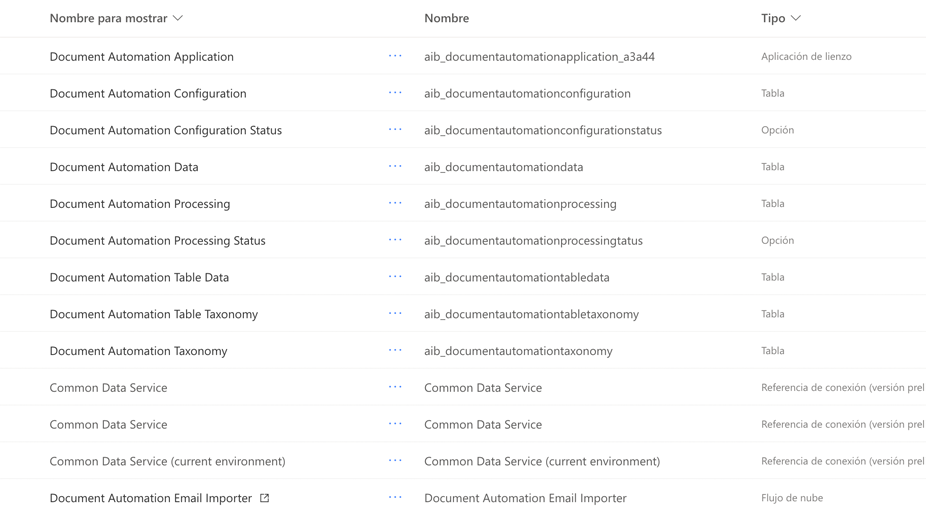Click Document Automation Email Importer name cell
926x510 pixels.
tap(526, 498)
